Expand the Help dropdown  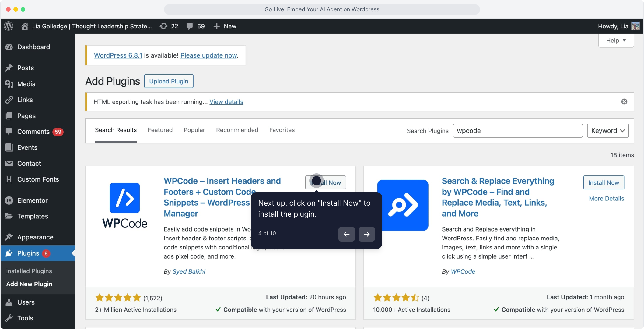(616, 41)
